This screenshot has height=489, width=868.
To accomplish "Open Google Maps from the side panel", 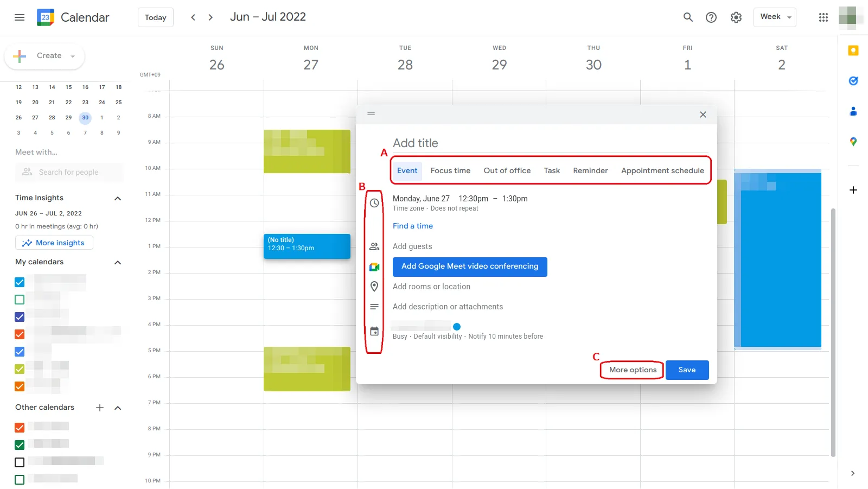I will point(853,142).
